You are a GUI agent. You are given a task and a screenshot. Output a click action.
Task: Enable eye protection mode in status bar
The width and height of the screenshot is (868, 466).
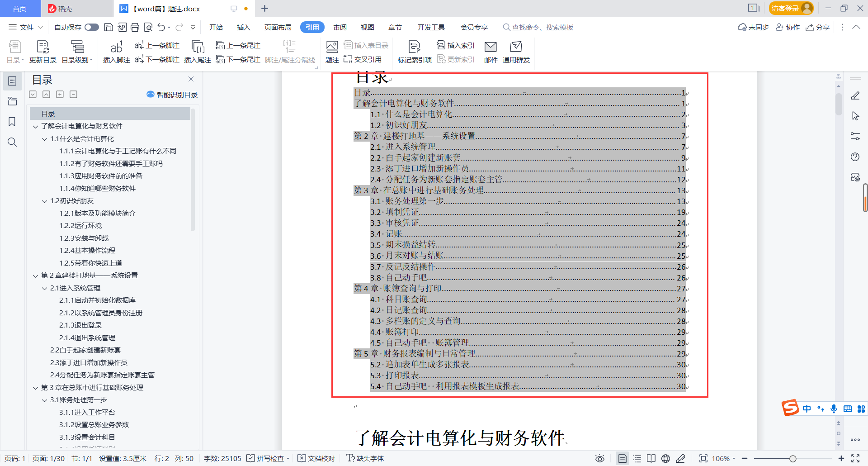(599, 458)
